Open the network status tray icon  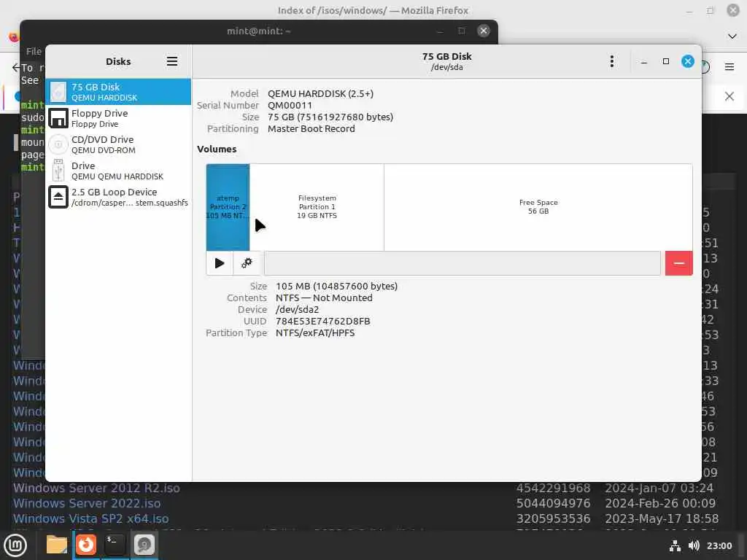pyautogui.click(x=675, y=545)
